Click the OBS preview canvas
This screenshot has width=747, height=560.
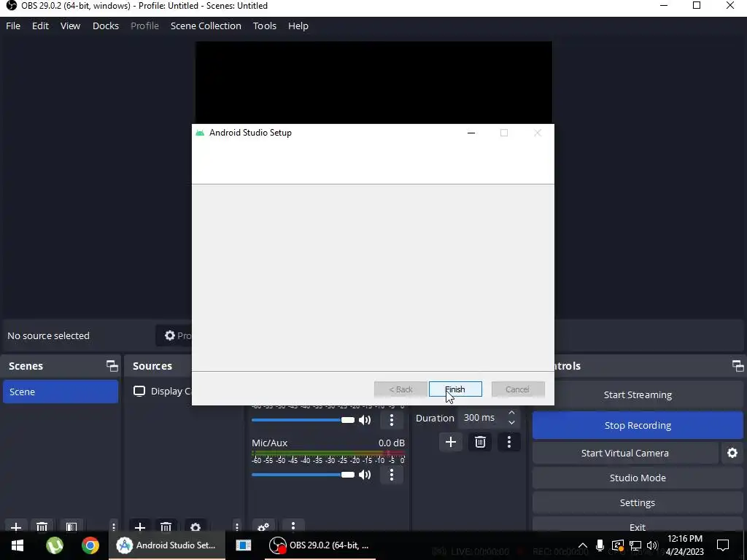(373, 82)
